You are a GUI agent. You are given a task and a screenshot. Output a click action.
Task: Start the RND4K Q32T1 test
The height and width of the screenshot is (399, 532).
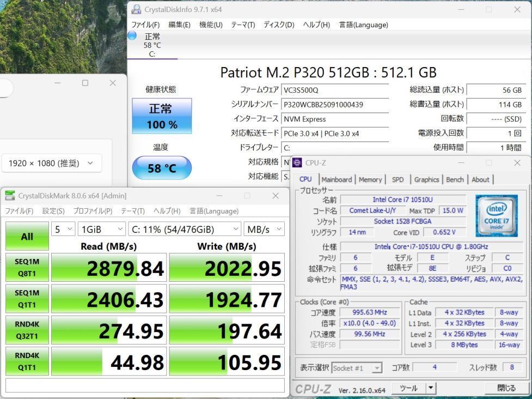27,330
